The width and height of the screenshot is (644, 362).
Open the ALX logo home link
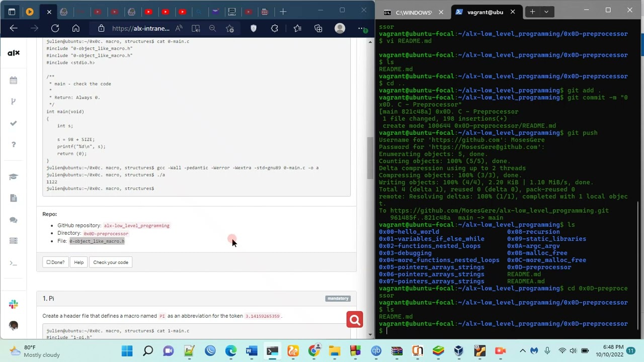pos(14,53)
